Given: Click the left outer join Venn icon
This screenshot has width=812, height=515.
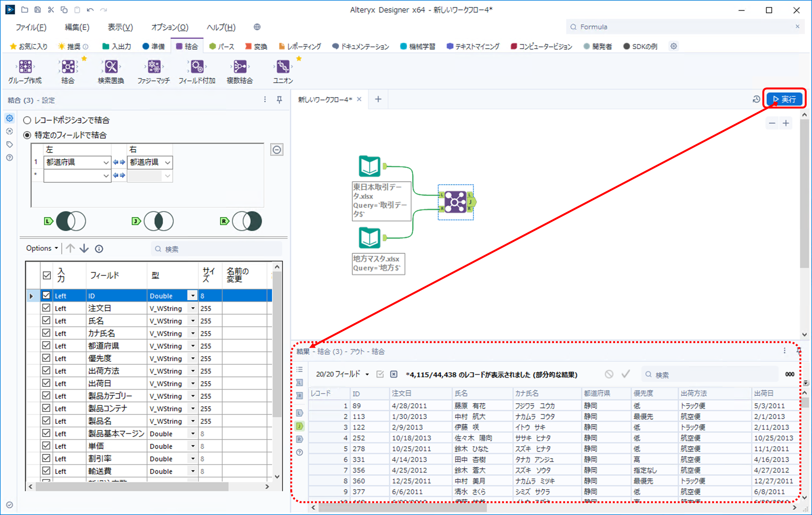Looking at the screenshot, I should point(71,221).
